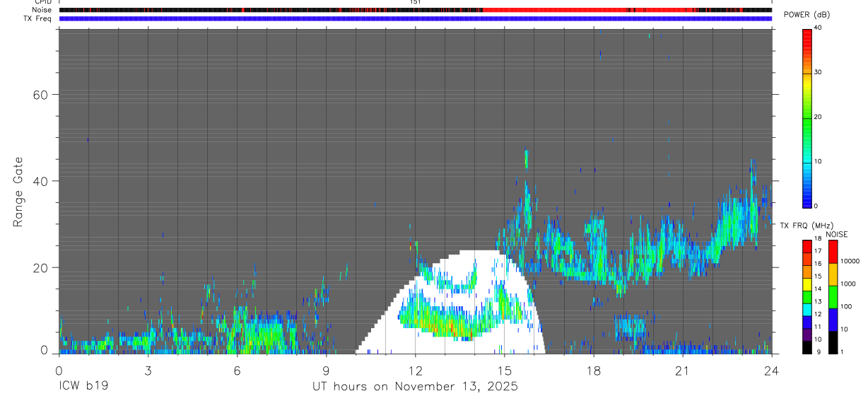This screenshot has width=868, height=401.
Task: Click the x-axis tick label '24'
Action: click(771, 370)
